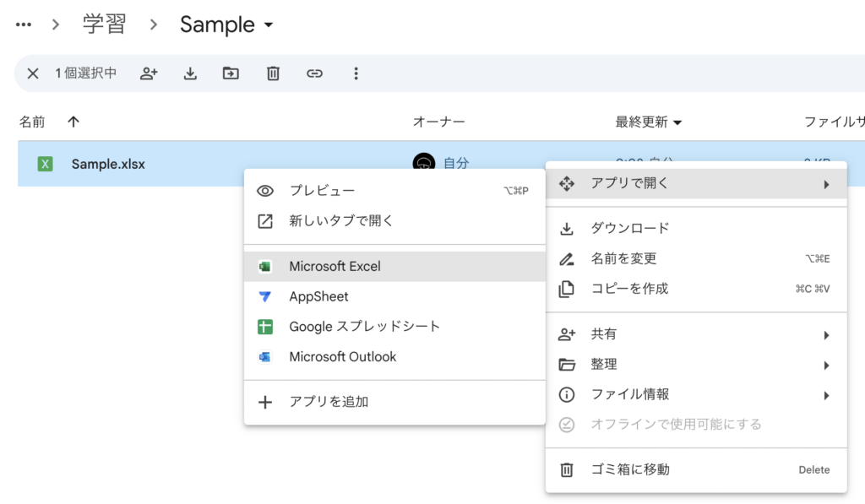This screenshot has height=504, width=865.
Task: Expand the アプリで開く submenu arrow
Action: (826, 184)
